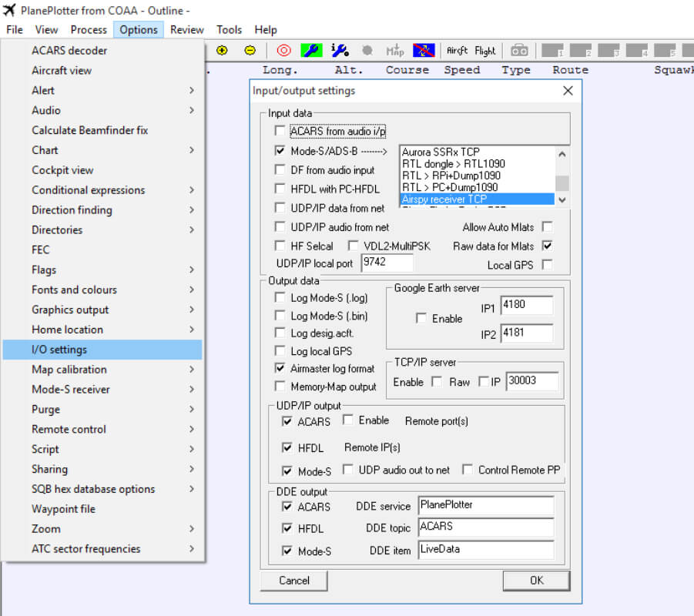Select view preset 1 icon
The width and height of the screenshot is (694, 616).
tap(552, 51)
